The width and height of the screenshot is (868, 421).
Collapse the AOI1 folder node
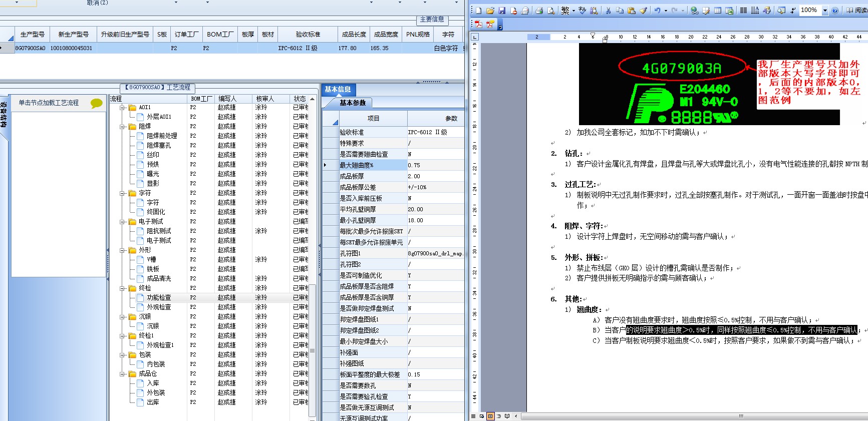[123, 108]
